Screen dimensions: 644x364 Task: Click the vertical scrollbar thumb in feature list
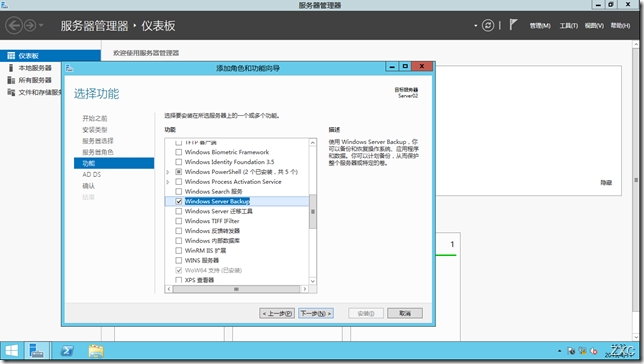click(313, 212)
